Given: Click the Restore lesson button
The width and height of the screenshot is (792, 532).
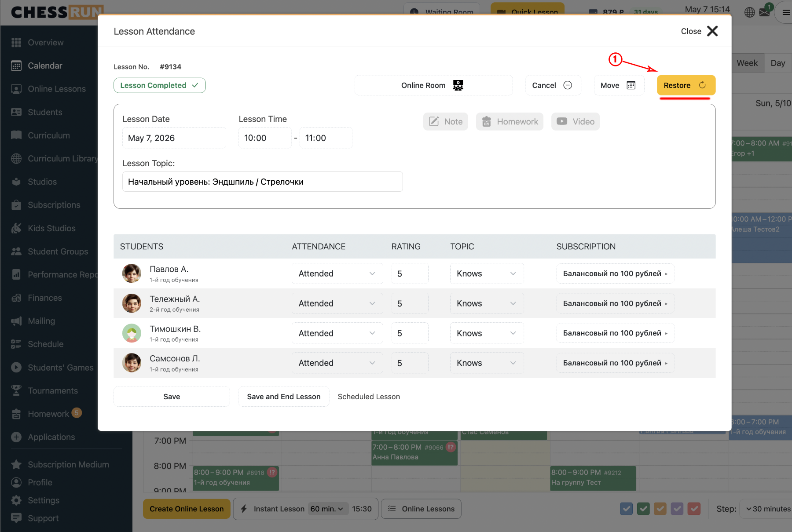Looking at the screenshot, I should pos(686,85).
